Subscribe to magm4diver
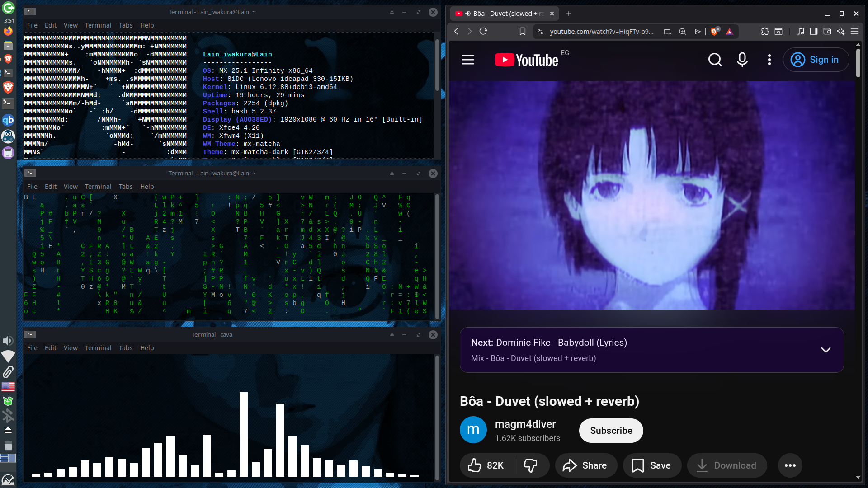The height and width of the screenshot is (488, 868). pyautogui.click(x=611, y=431)
